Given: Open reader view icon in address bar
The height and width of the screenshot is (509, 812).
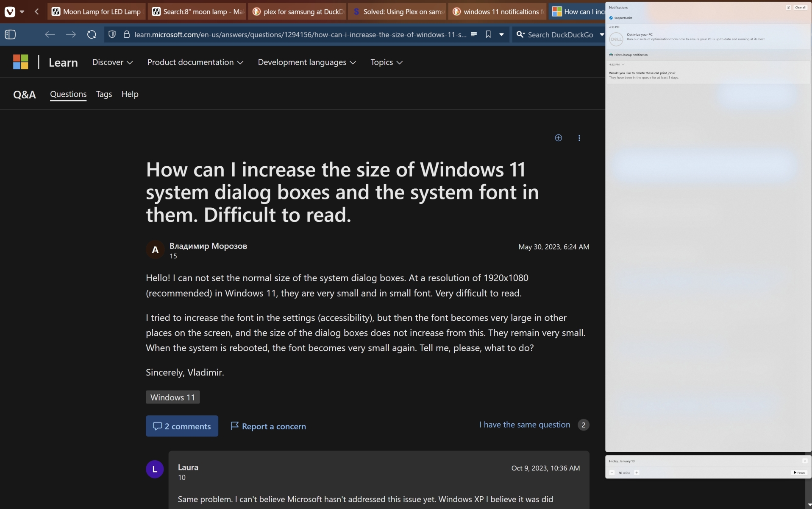Looking at the screenshot, I should 474,34.
